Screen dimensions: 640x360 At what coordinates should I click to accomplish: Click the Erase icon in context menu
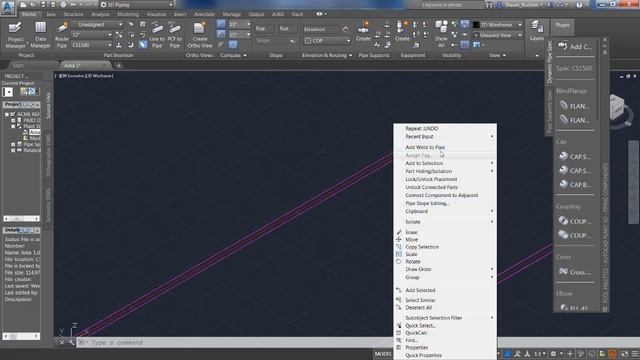click(399, 232)
